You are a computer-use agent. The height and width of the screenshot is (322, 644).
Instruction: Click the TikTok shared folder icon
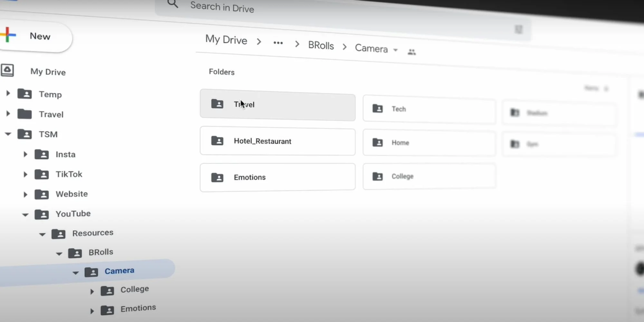[42, 175]
